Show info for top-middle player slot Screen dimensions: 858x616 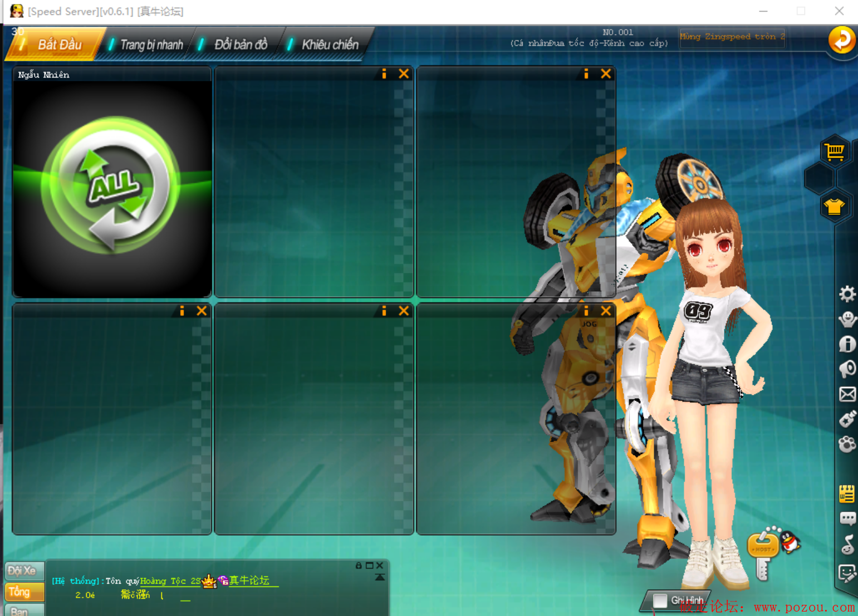(x=384, y=74)
